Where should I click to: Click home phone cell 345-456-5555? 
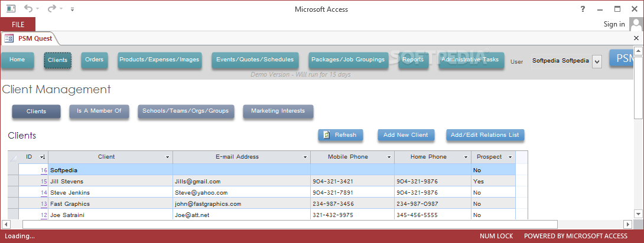433,215
